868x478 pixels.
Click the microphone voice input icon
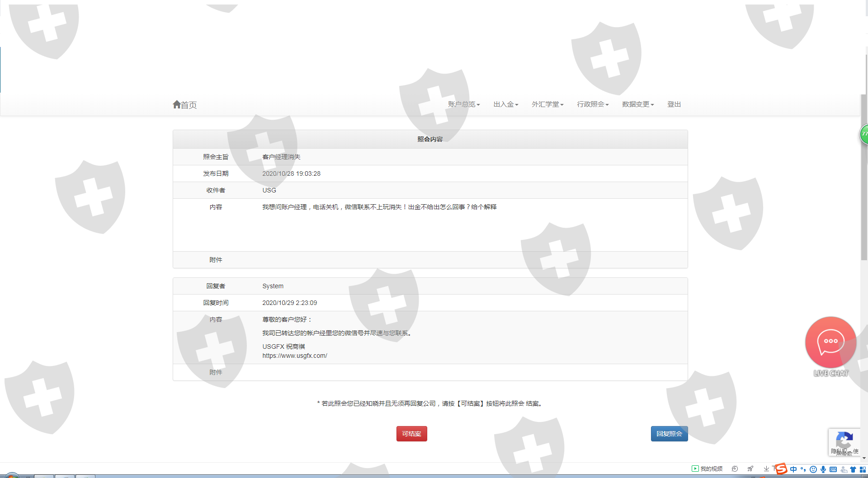click(823, 469)
